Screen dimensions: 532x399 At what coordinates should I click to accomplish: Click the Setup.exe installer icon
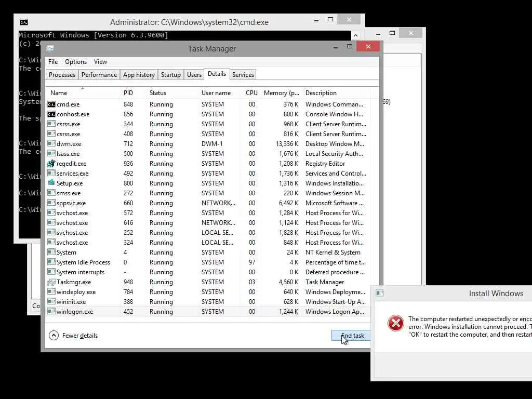(x=51, y=182)
